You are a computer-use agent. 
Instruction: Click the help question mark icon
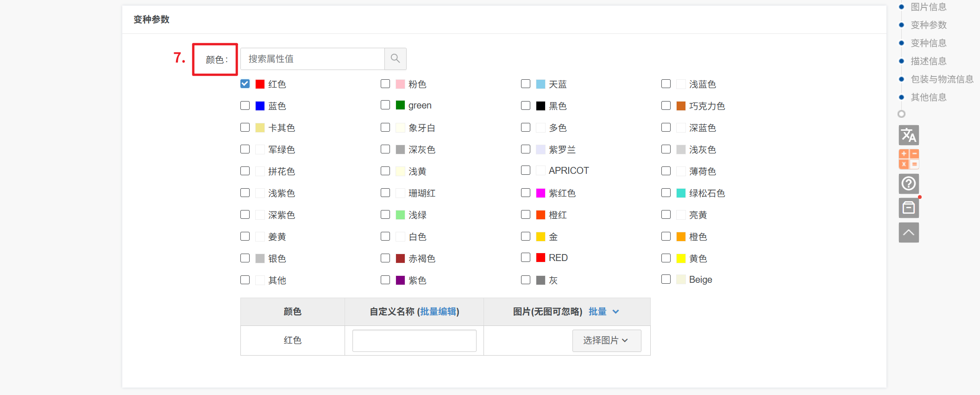coord(908,184)
